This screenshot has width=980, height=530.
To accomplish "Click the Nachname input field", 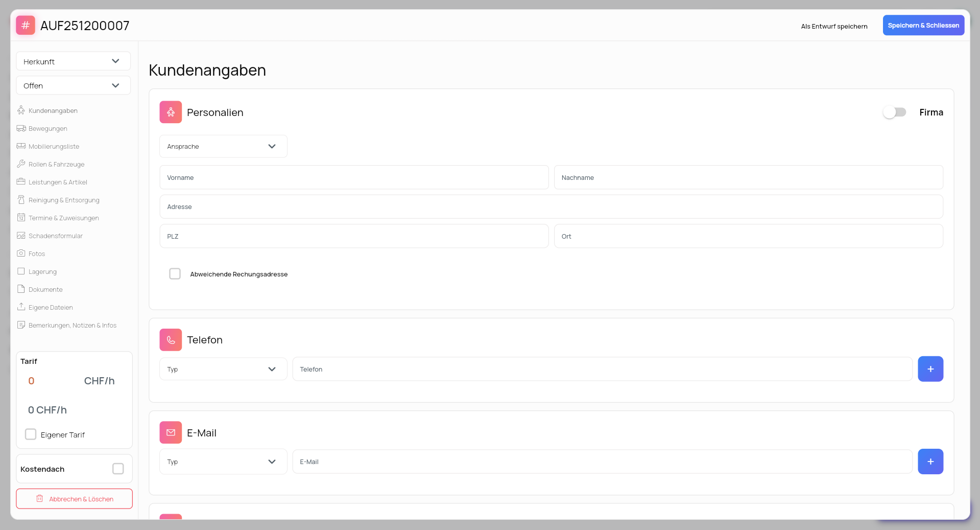I will tap(748, 177).
